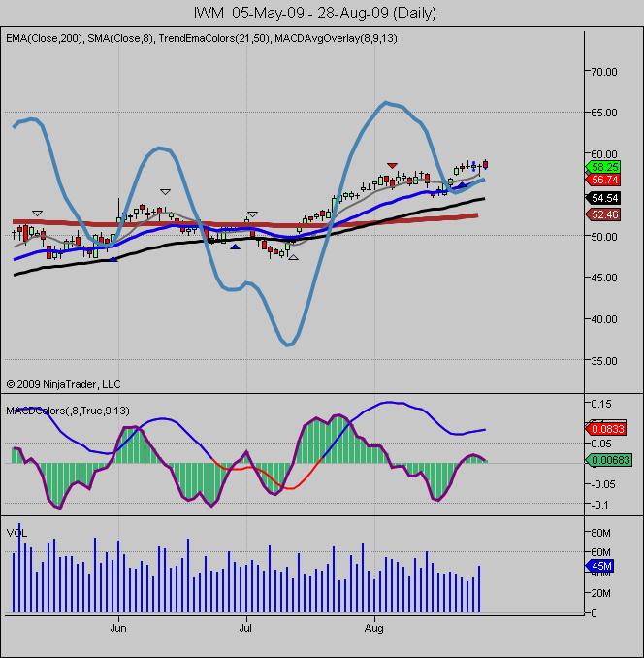Select the blue 45M volume marker
Viewport: 644px width, 658px height.
(599, 566)
